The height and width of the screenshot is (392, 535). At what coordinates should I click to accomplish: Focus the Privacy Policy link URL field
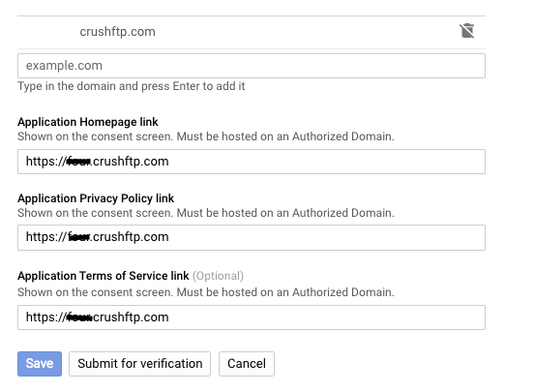click(x=252, y=237)
